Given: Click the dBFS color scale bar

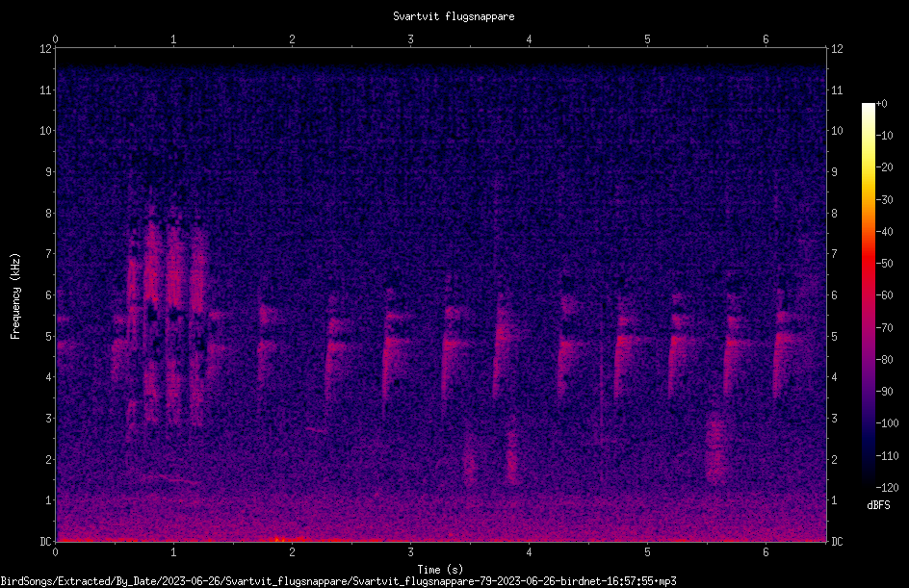Looking at the screenshot, I should click(x=868, y=295).
